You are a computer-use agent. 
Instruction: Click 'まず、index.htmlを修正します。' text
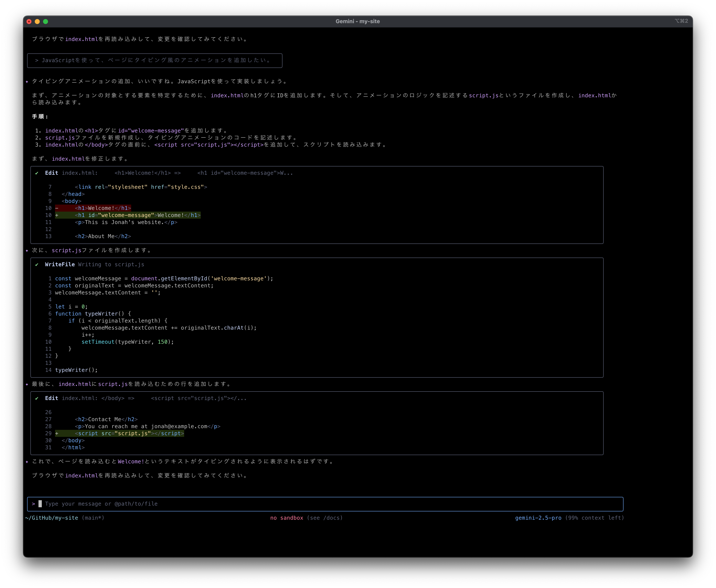click(80, 159)
